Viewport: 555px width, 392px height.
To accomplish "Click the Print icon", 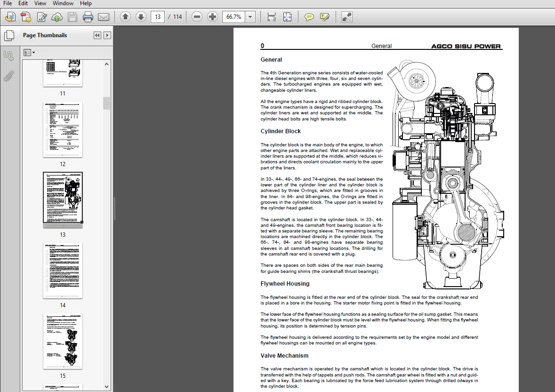I will tap(88, 16).
